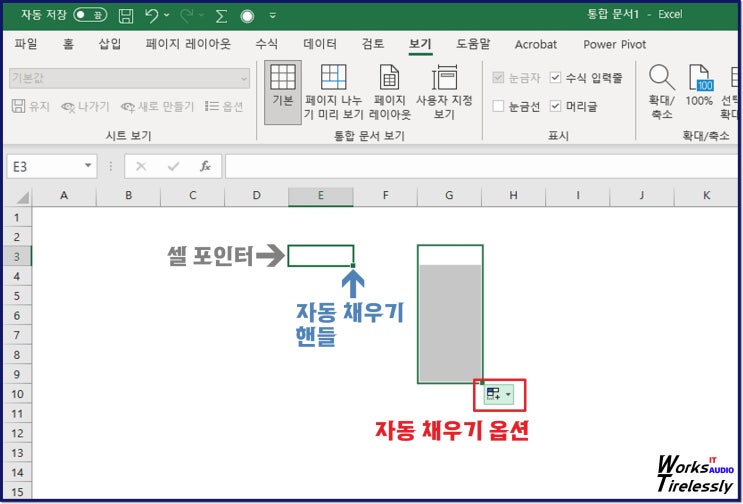Viewport: 743px width, 504px height.
Task: Select the 기본 workbook view icon
Action: tap(283, 92)
